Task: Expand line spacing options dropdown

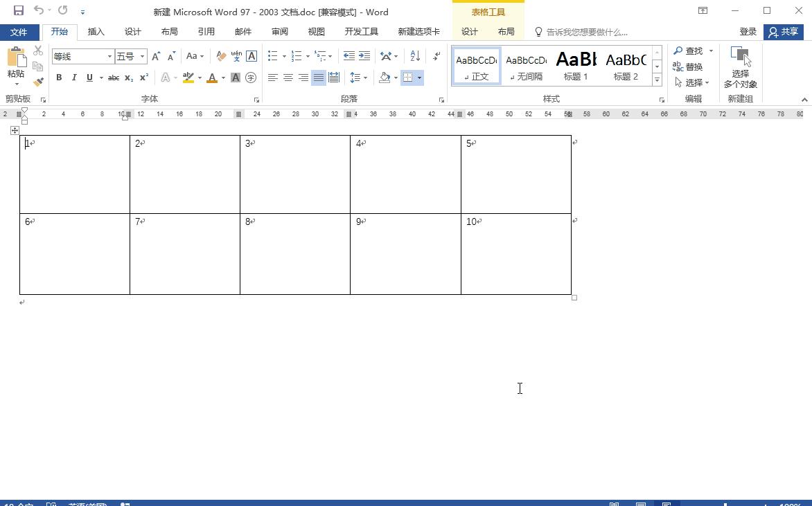Action: [x=366, y=78]
